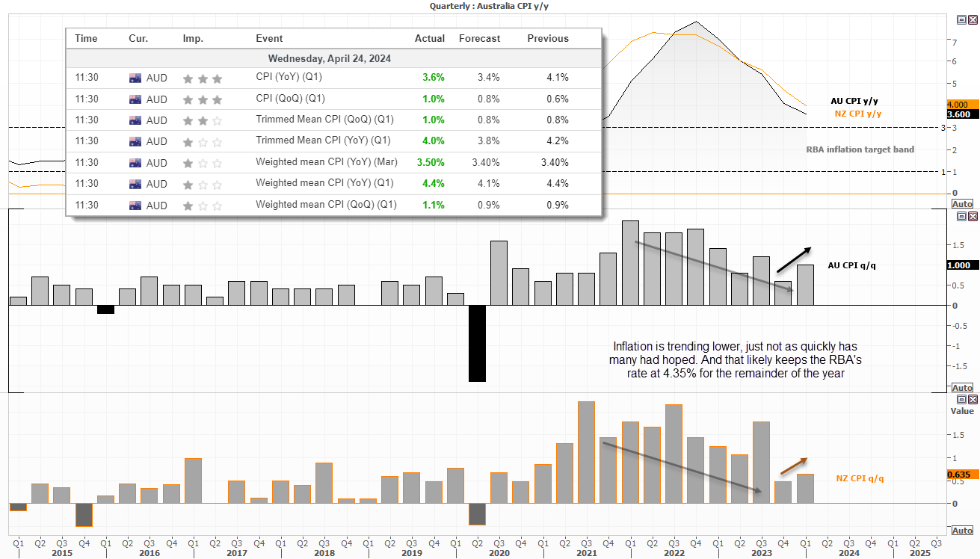This screenshot has height=559, width=980.
Task: Click the Forecast column header
Action: [x=479, y=39]
